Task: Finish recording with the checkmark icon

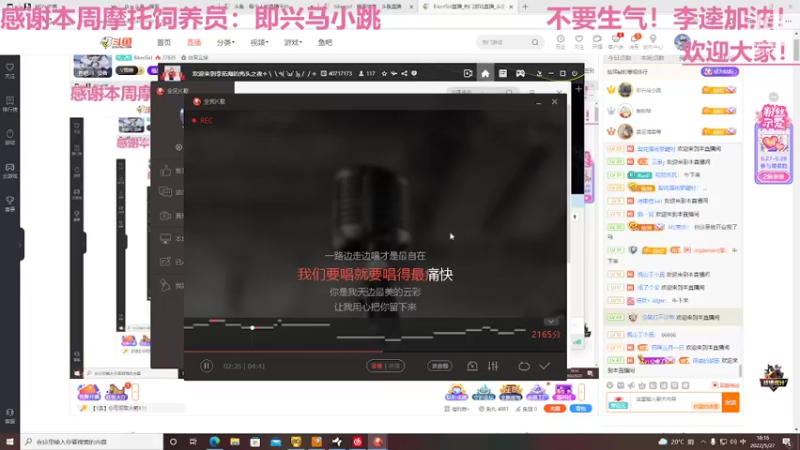Action: point(545,366)
